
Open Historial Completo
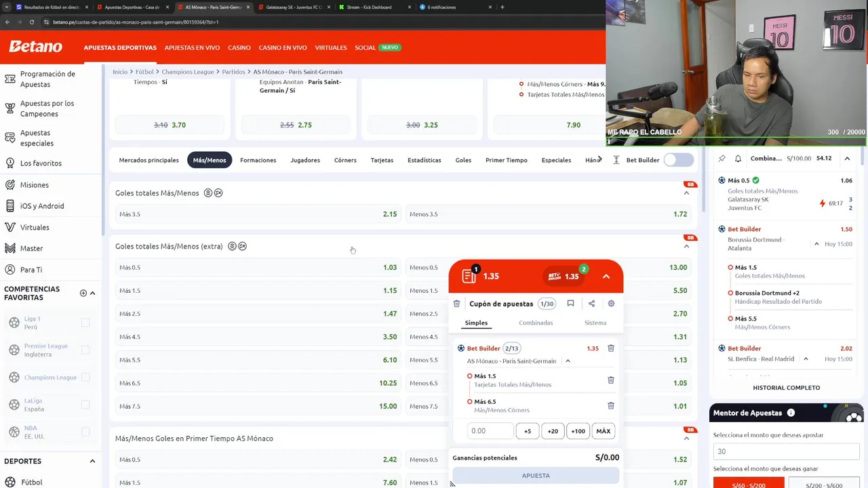tap(787, 388)
